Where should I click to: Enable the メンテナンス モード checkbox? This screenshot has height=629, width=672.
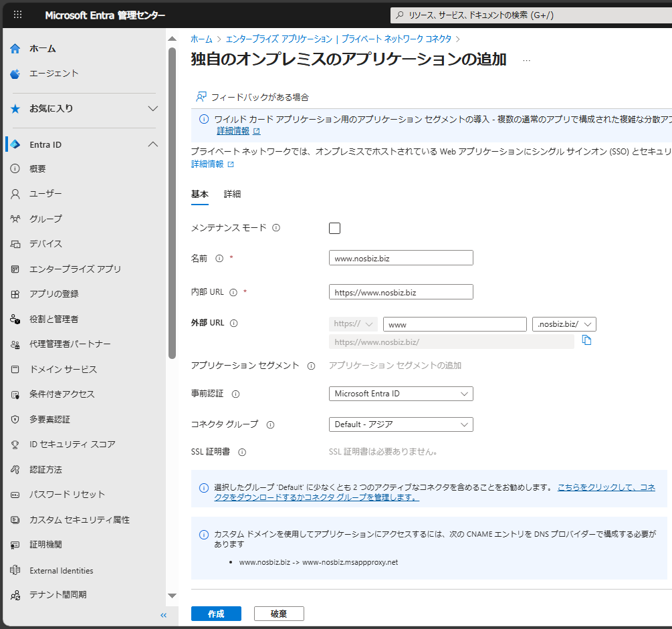pos(334,229)
